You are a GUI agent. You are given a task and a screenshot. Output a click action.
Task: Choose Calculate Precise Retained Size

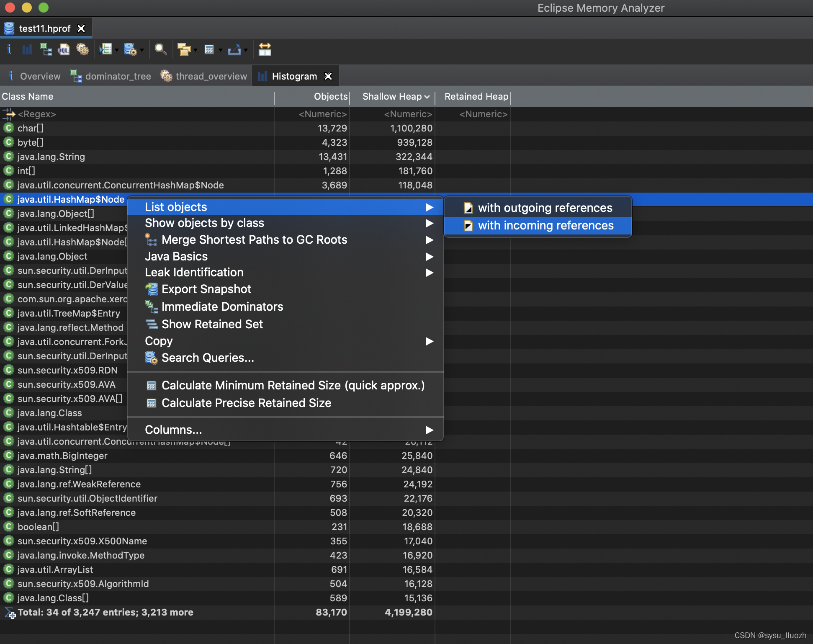click(x=285, y=403)
